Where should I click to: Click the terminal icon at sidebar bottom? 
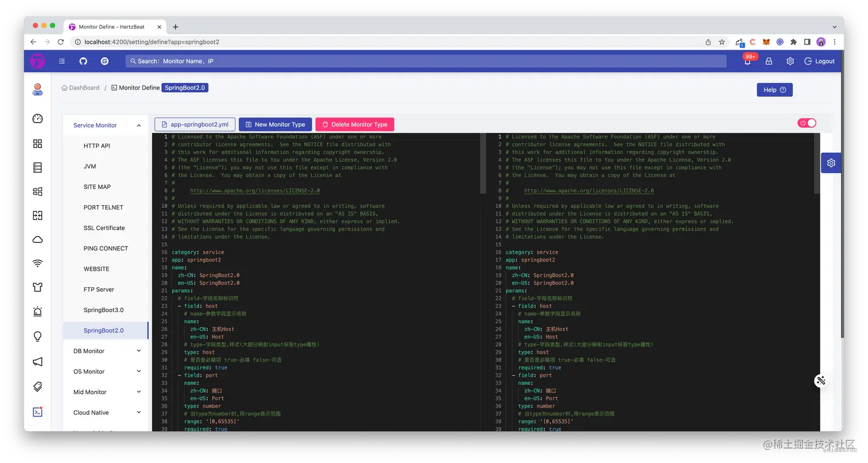click(x=37, y=411)
